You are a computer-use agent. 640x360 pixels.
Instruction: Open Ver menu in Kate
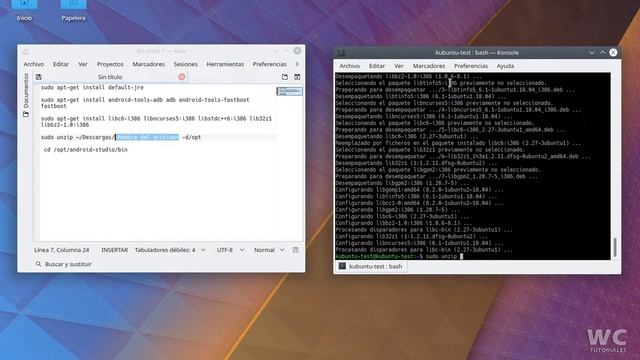[83, 64]
